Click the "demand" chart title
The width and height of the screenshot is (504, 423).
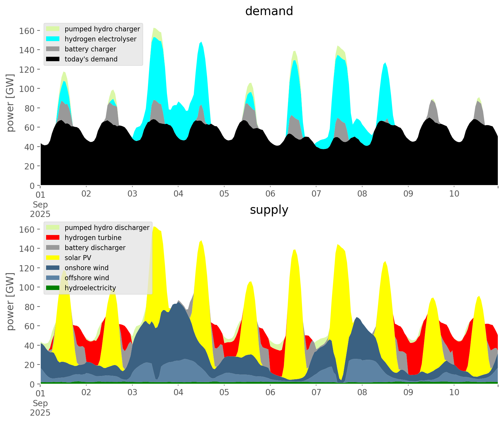(x=269, y=11)
